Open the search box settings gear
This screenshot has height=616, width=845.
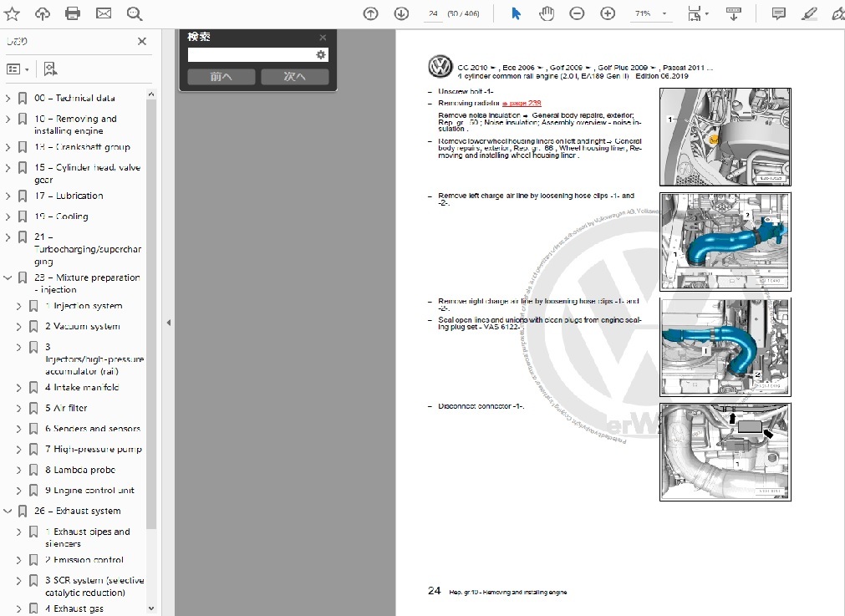pyautogui.click(x=320, y=55)
